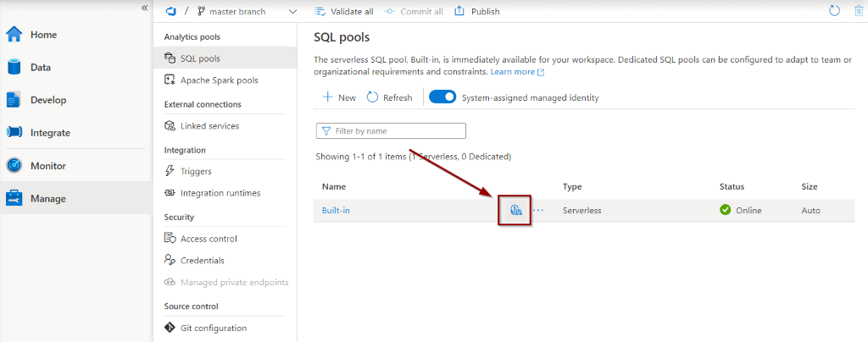
Task: Click the Validate all checklist icon
Action: coord(320,11)
